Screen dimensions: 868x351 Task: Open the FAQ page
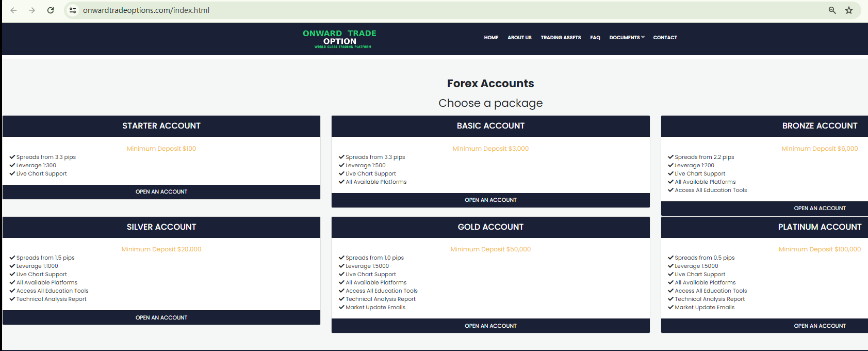pyautogui.click(x=595, y=38)
